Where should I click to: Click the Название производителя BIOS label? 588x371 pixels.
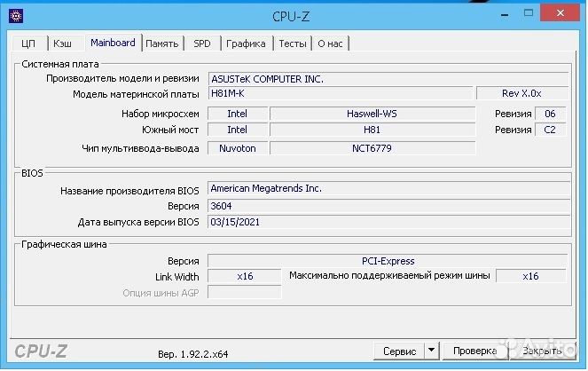click(x=129, y=191)
